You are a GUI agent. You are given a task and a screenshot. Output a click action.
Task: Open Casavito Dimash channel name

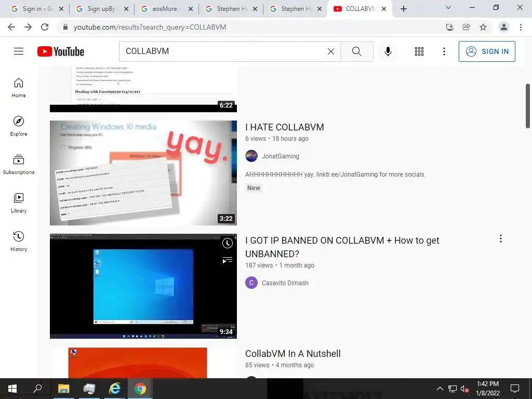(x=285, y=283)
